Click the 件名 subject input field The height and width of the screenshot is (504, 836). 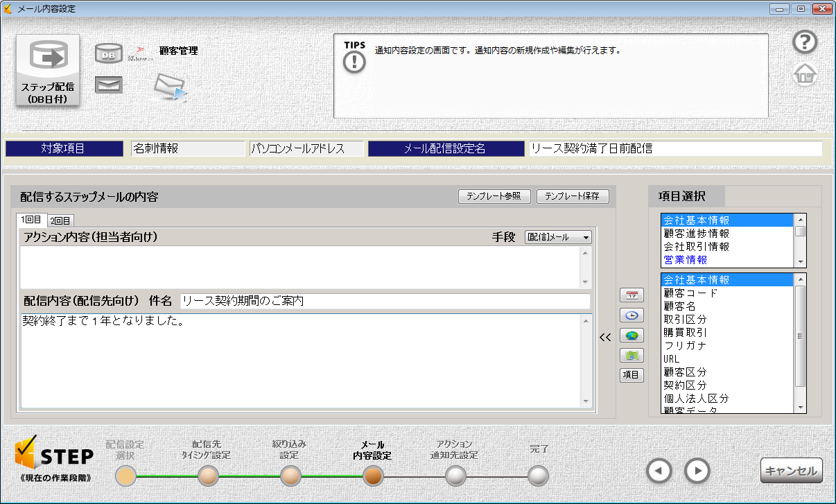pos(385,301)
